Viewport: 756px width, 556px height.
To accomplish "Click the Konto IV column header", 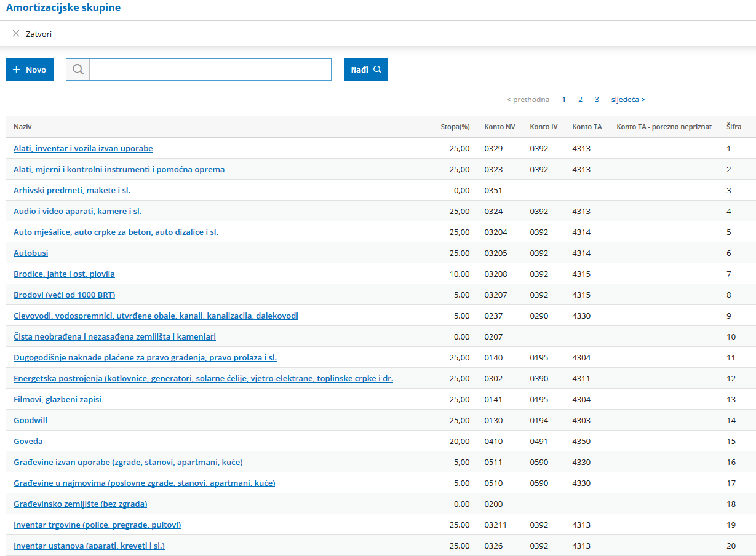I will pos(544,127).
